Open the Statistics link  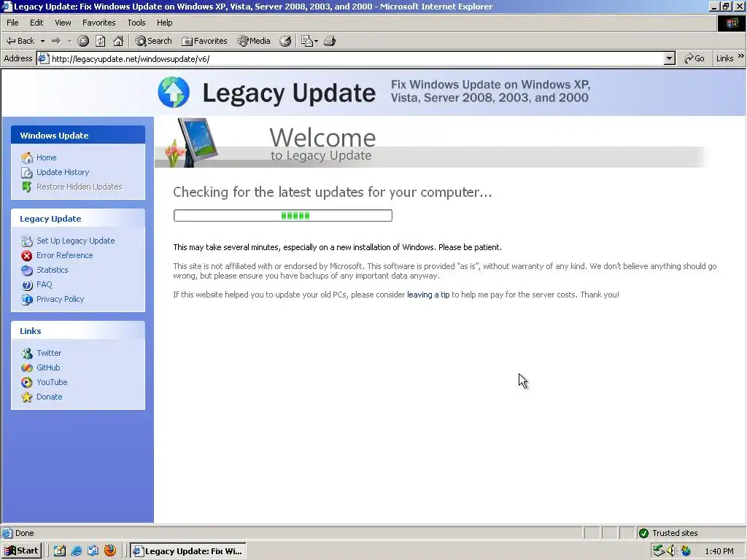(x=53, y=270)
